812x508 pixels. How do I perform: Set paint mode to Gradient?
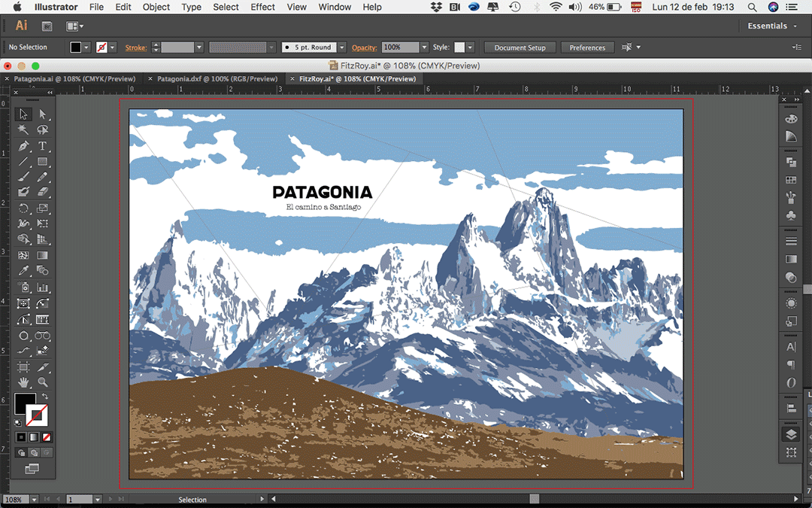click(x=34, y=437)
